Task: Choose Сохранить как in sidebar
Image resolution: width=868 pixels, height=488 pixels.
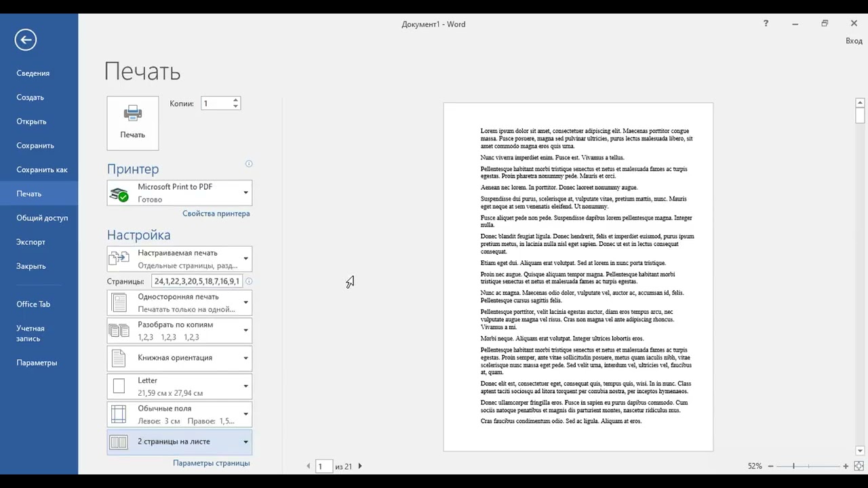Action: (39, 170)
